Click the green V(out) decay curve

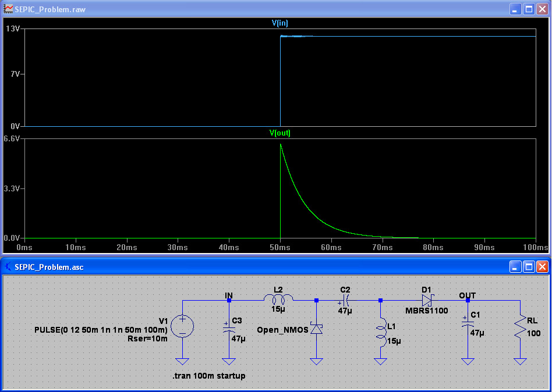click(306, 204)
